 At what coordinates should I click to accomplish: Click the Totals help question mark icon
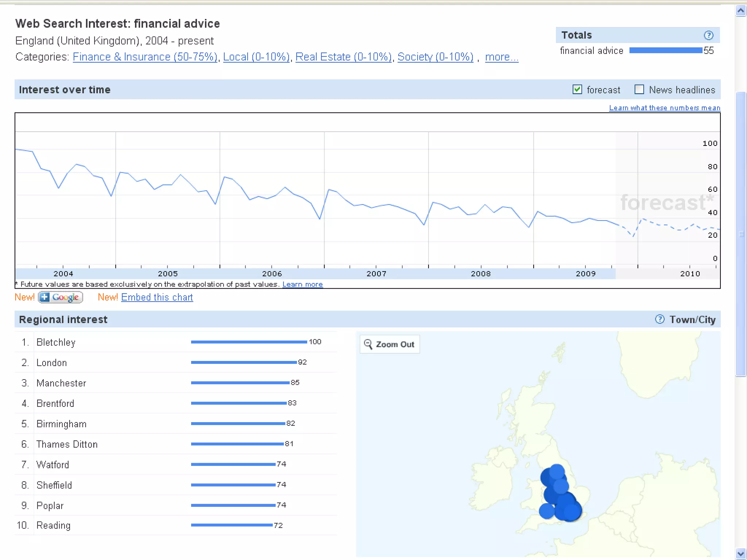click(x=708, y=35)
